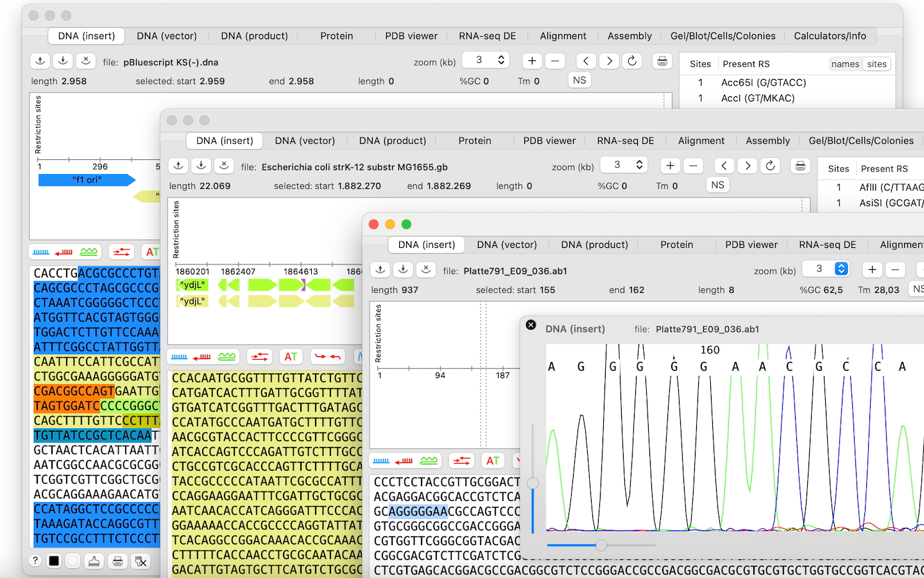Image resolution: width=924 pixels, height=578 pixels.
Task: Click the next arrow button in the pBluescript toolbar
Action: point(609,61)
